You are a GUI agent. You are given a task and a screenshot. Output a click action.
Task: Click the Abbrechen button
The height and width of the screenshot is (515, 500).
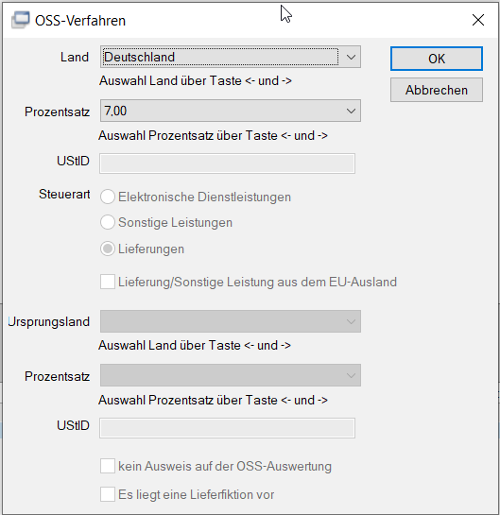436,90
